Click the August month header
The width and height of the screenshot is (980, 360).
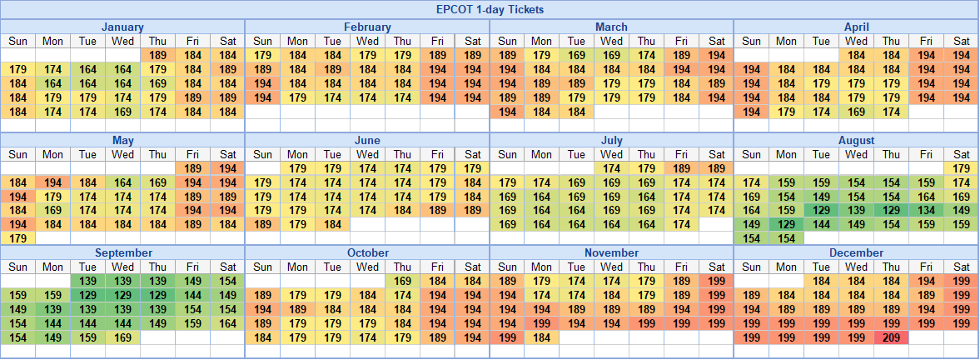(x=856, y=141)
